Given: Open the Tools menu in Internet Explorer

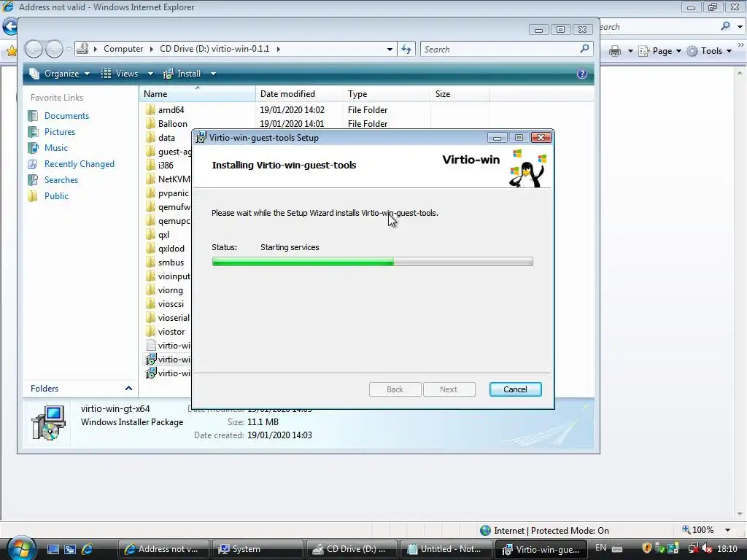Looking at the screenshot, I should click(x=709, y=51).
